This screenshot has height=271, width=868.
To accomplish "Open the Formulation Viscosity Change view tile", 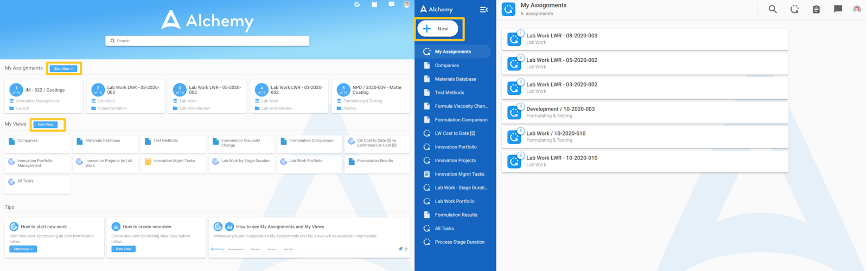I will point(241,144).
